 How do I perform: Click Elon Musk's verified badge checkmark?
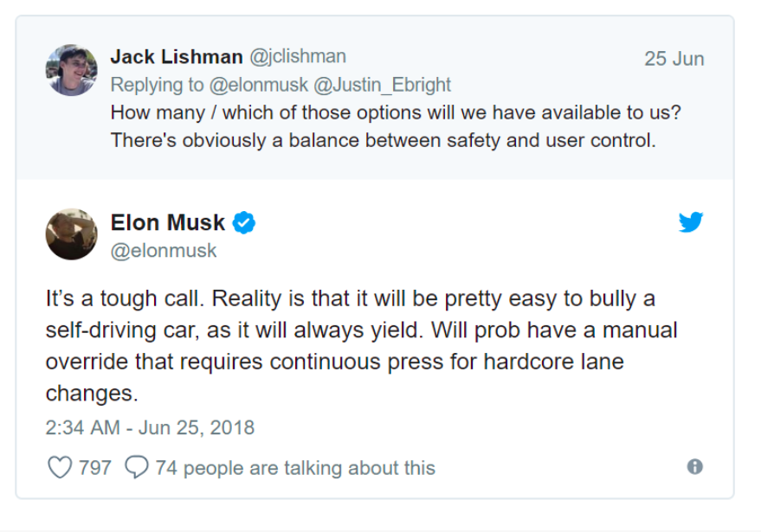pos(243,223)
